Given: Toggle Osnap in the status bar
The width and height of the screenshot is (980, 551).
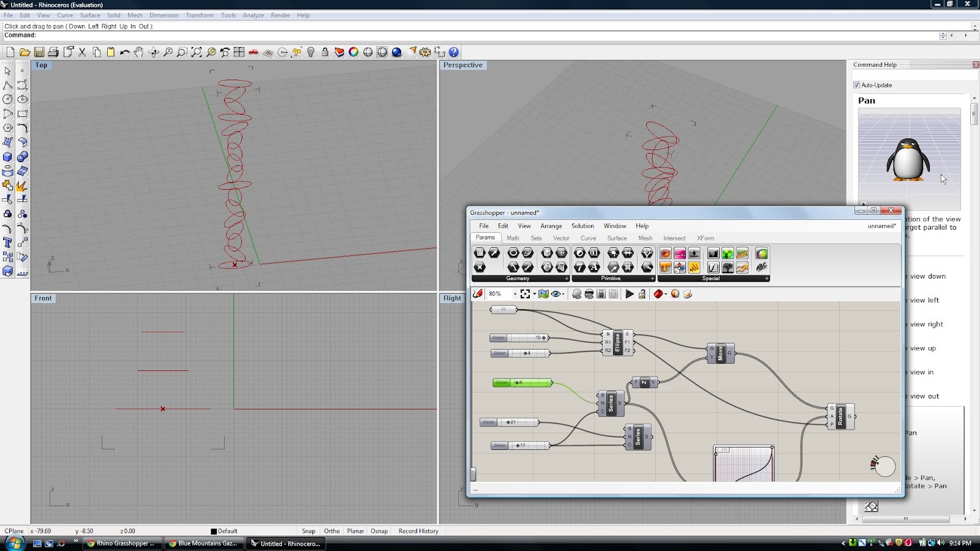Looking at the screenshot, I should click(x=379, y=531).
